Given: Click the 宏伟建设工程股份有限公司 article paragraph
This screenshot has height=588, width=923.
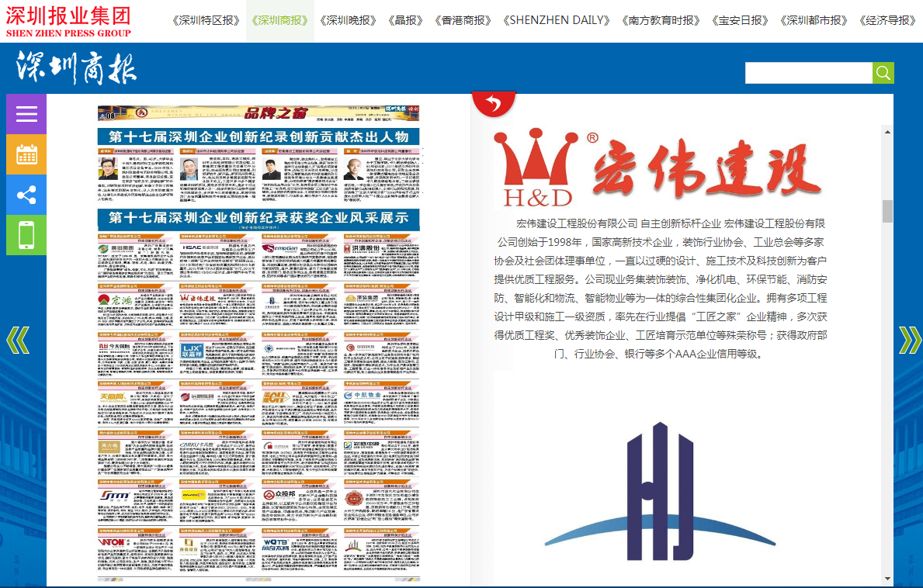Looking at the screenshot, I should pos(661,289).
